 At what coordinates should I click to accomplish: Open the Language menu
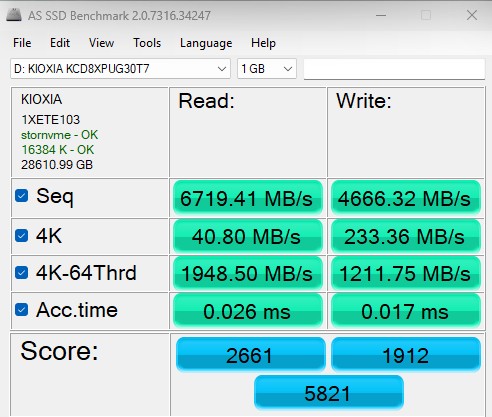(206, 43)
